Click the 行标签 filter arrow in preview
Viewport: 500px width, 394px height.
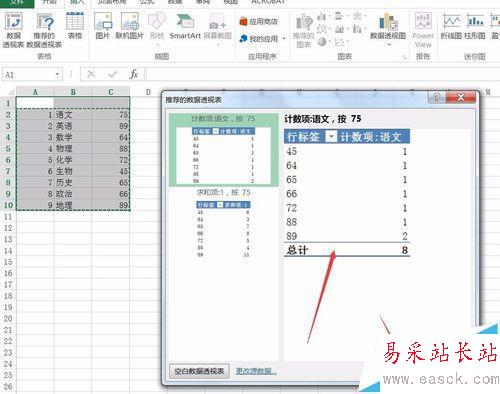point(331,137)
